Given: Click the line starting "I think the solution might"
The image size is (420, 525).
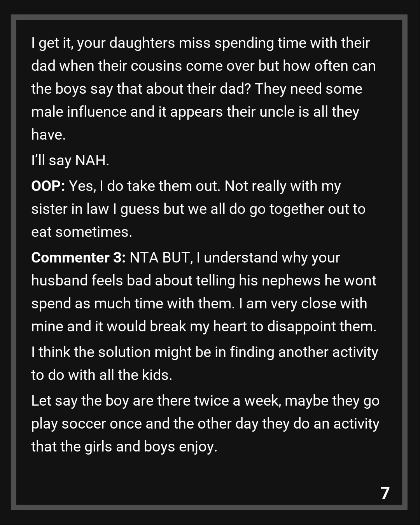Looking at the screenshot, I should (205, 352).
